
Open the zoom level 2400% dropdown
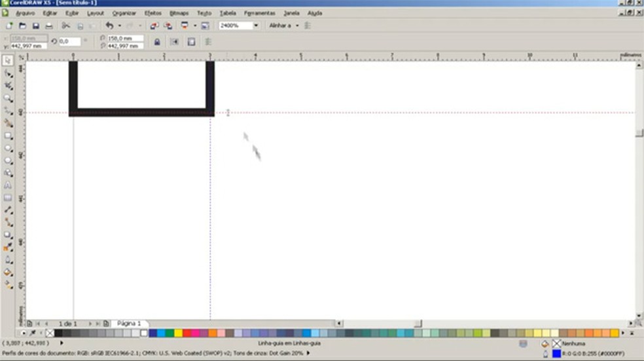(x=256, y=26)
